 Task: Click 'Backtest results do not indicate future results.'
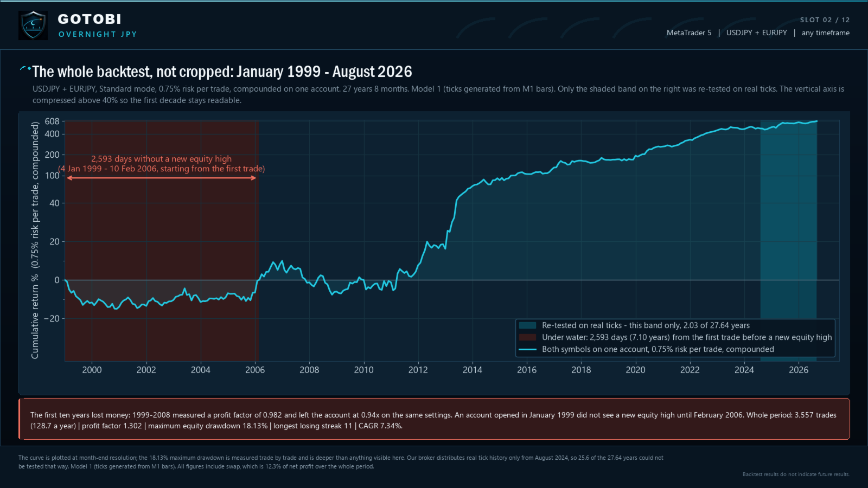coord(796,474)
